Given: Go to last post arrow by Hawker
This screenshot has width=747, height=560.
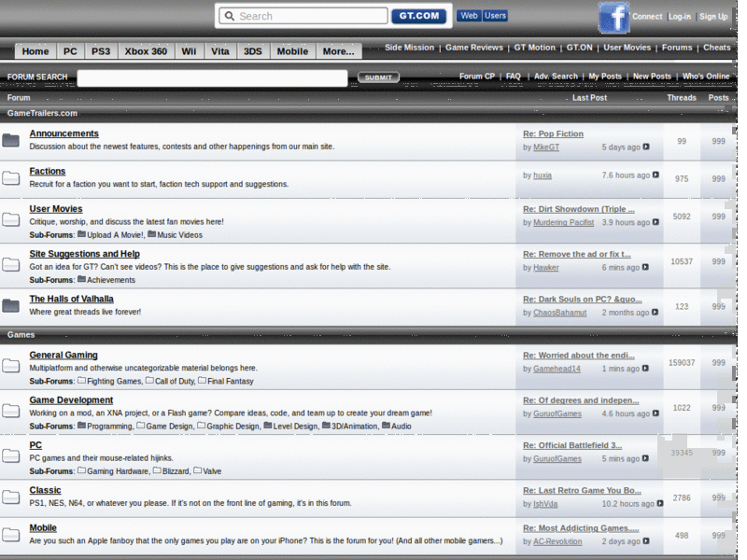Looking at the screenshot, I should [x=645, y=267].
